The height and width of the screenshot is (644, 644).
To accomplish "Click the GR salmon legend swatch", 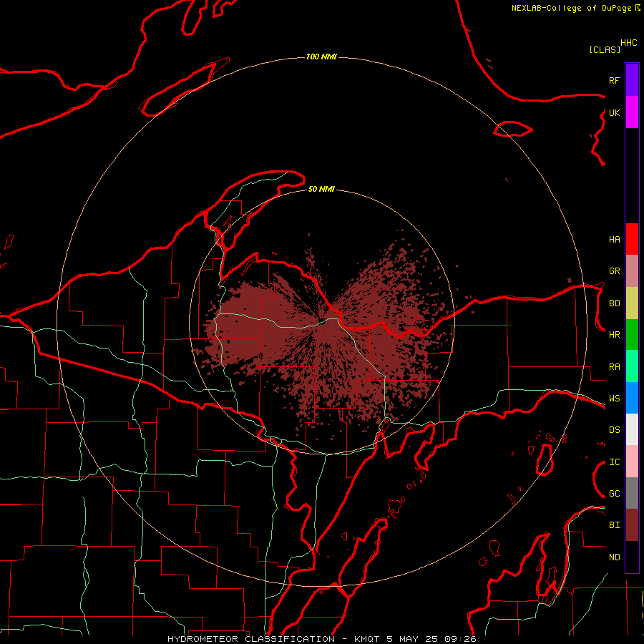I will click(632, 271).
